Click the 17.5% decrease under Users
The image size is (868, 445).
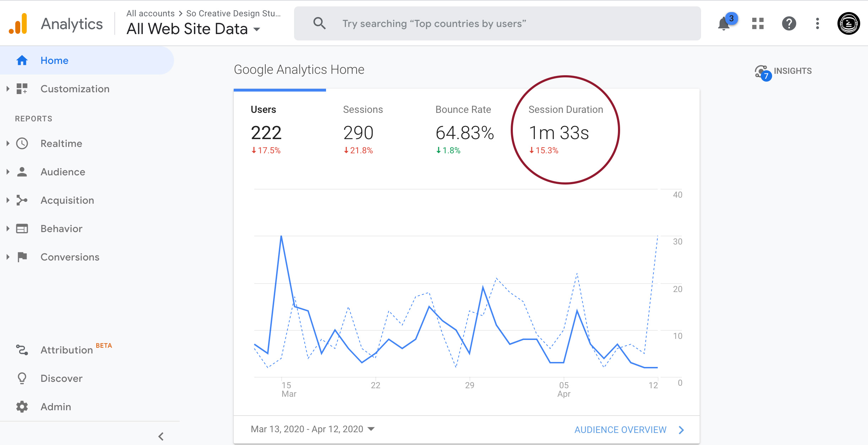tap(266, 150)
